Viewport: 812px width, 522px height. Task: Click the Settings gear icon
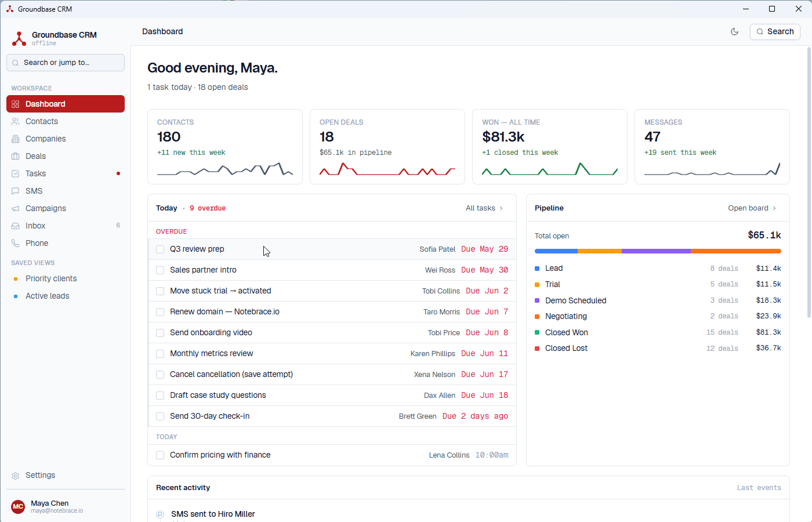(16, 476)
